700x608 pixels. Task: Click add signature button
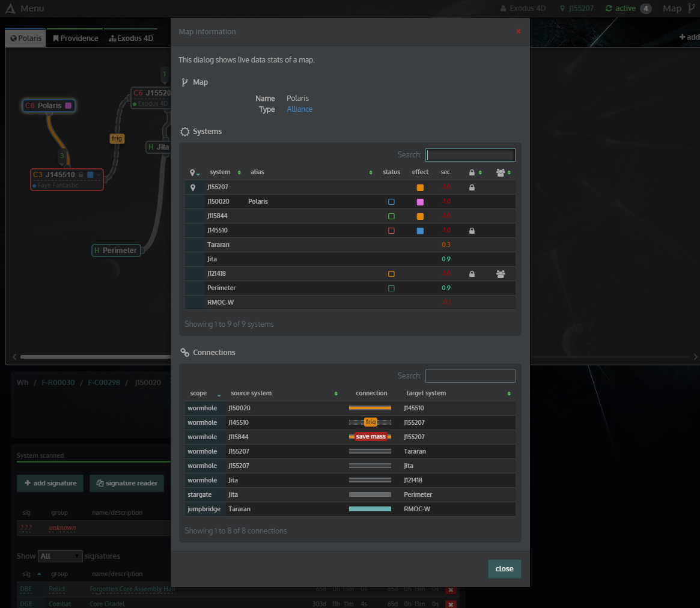coord(50,484)
